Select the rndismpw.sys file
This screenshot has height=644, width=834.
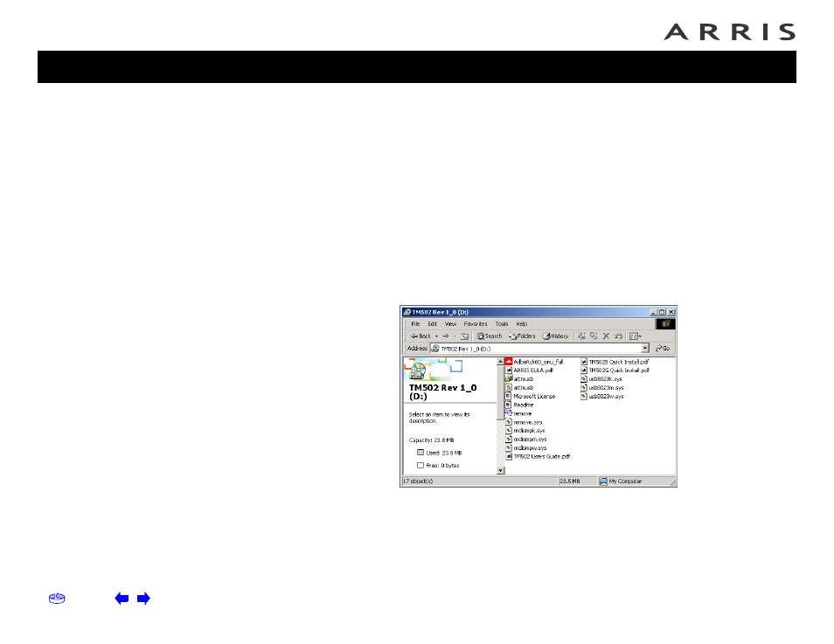526,447
